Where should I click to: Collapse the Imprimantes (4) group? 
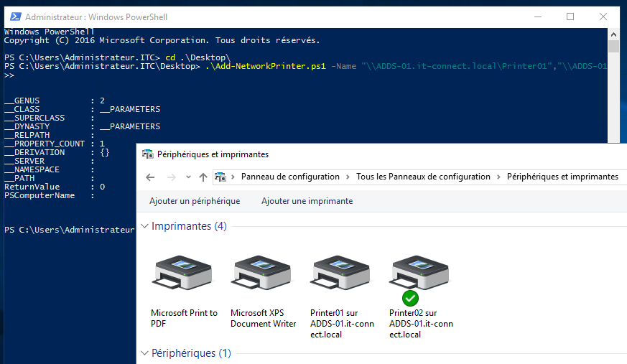145,226
